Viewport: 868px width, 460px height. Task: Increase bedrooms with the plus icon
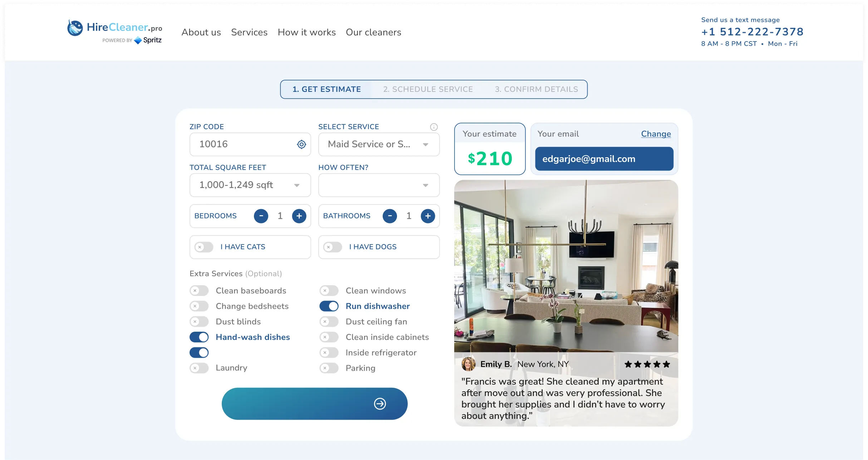[x=299, y=216]
